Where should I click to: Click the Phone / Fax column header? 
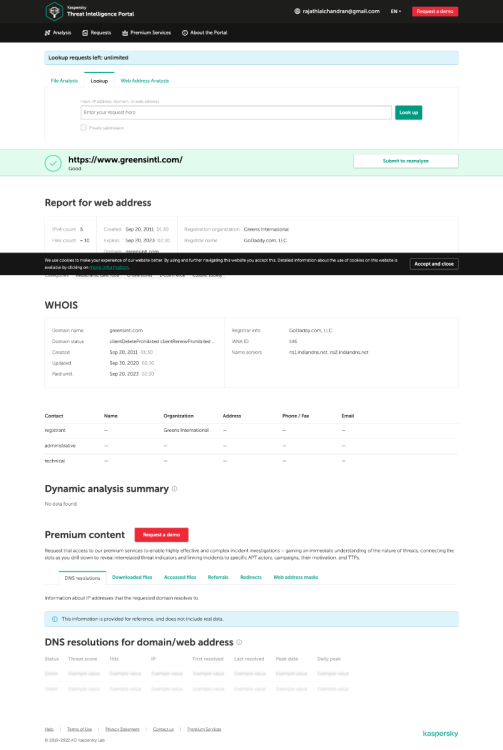(295, 416)
